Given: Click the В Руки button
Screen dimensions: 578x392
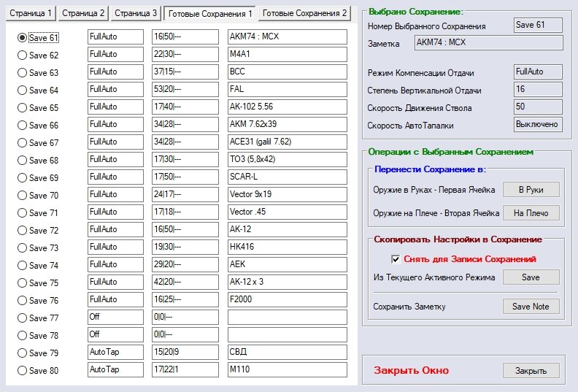Looking at the screenshot, I should click(531, 190).
